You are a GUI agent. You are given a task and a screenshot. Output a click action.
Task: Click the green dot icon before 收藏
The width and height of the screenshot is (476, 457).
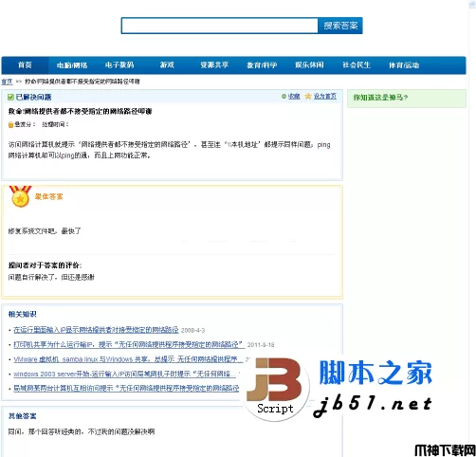(x=284, y=96)
